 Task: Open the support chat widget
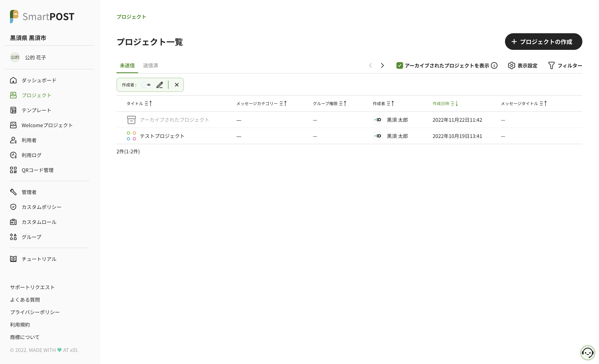[x=588, y=353]
